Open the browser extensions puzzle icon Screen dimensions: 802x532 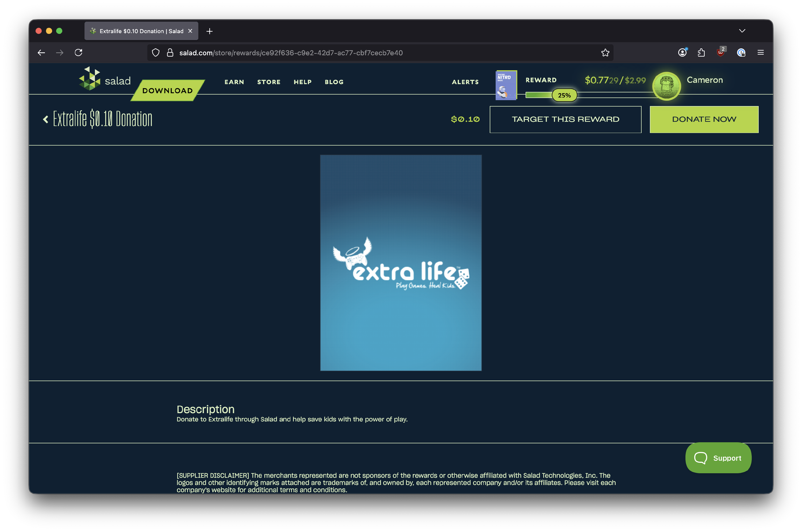701,53
